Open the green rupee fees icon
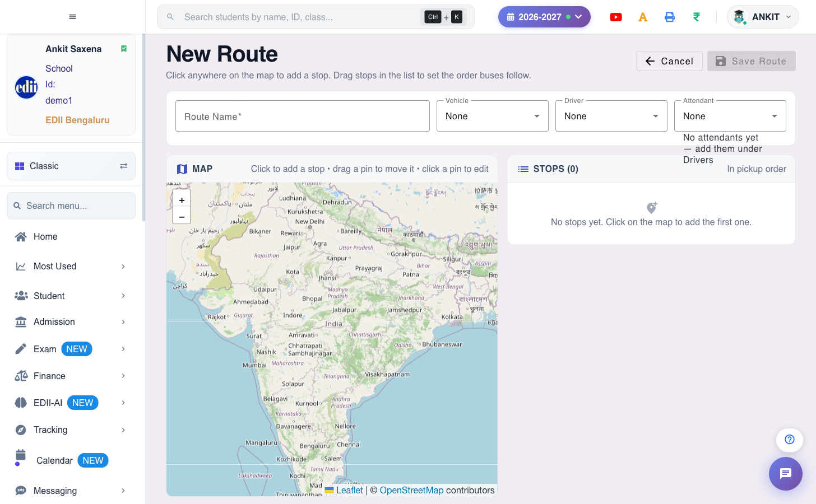 coord(697,17)
